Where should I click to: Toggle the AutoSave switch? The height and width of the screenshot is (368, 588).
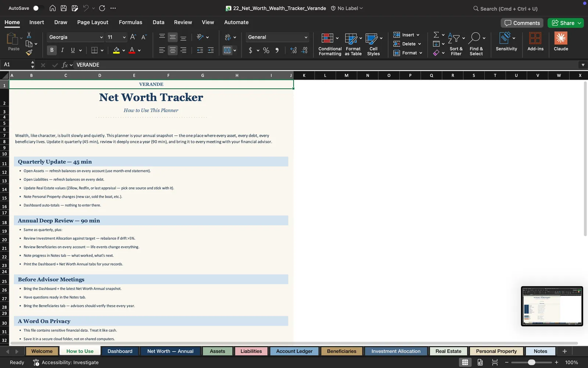[x=38, y=8]
